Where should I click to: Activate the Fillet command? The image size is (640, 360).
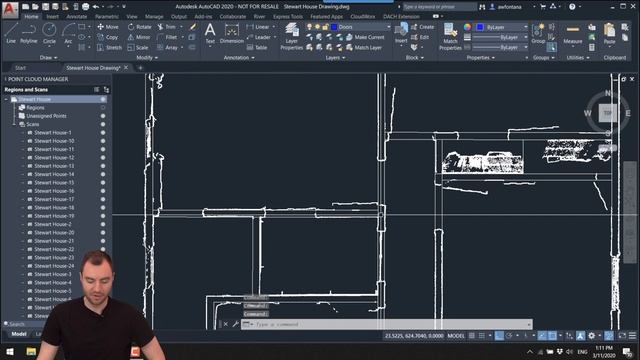click(167, 37)
